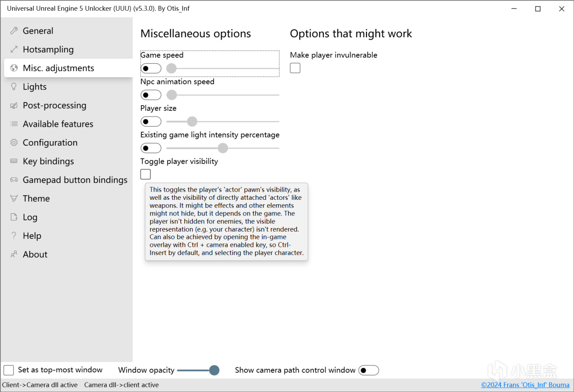
Task: Toggle Existing game light intensity percentage switch
Action: click(x=151, y=148)
